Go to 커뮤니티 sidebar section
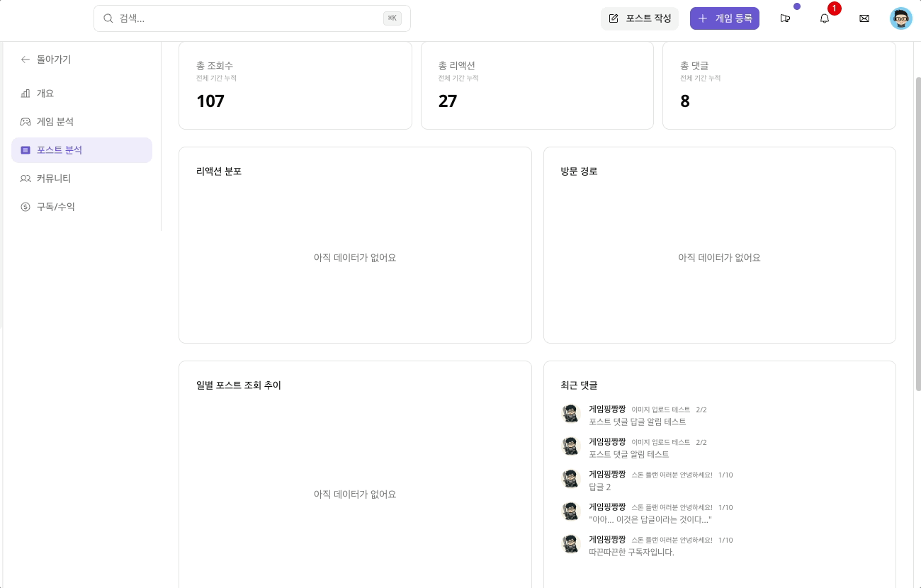The width and height of the screenshot is (921, 588). pos(54,179)
